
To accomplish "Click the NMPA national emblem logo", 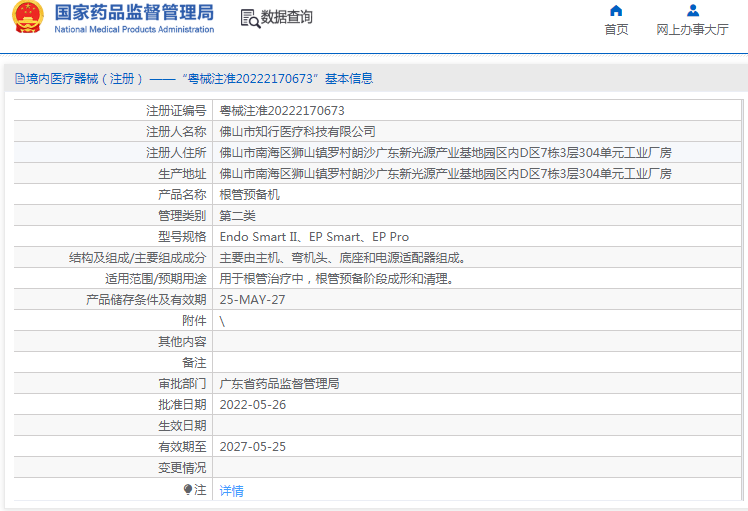I will (x=28, y=19).
